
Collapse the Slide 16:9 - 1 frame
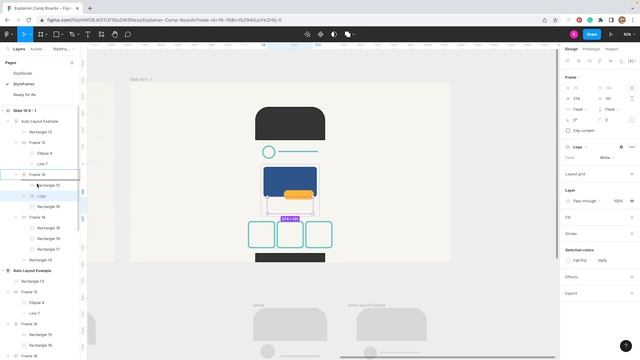click(x=3, y=111)
